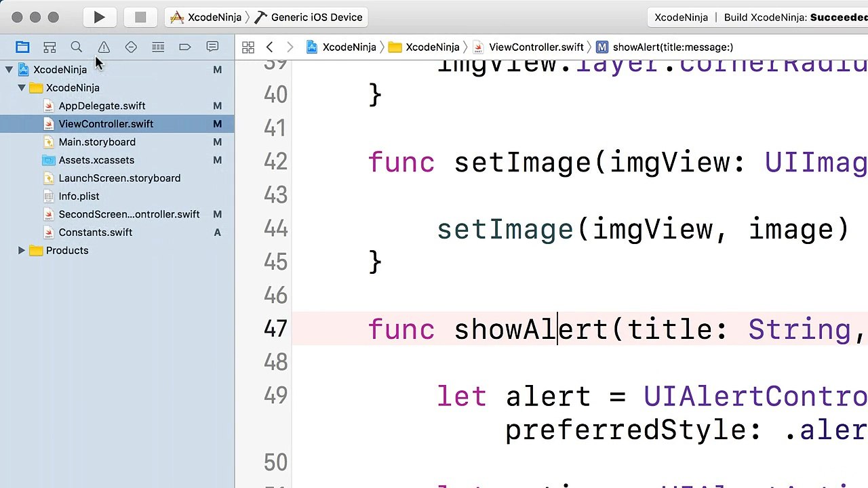Screen dimensions: 868x488
Task: Click line number 44 gutter
Action: [275, 229]
